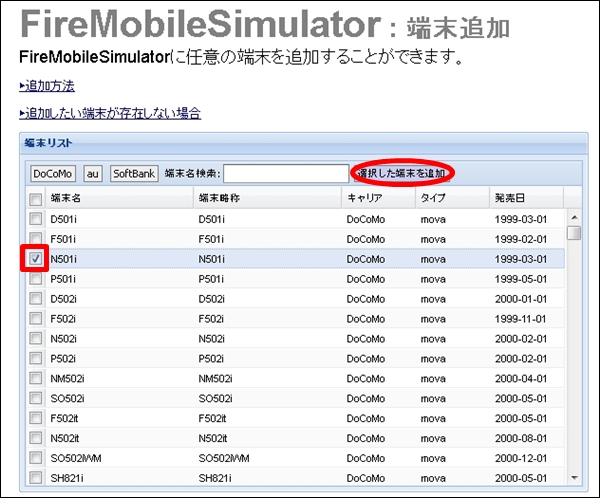Image resolution: width=600 pixels, height=498 pixels.
Task: Open the 追加したい端末が存在しない場合 link
Action: (110, 114)
